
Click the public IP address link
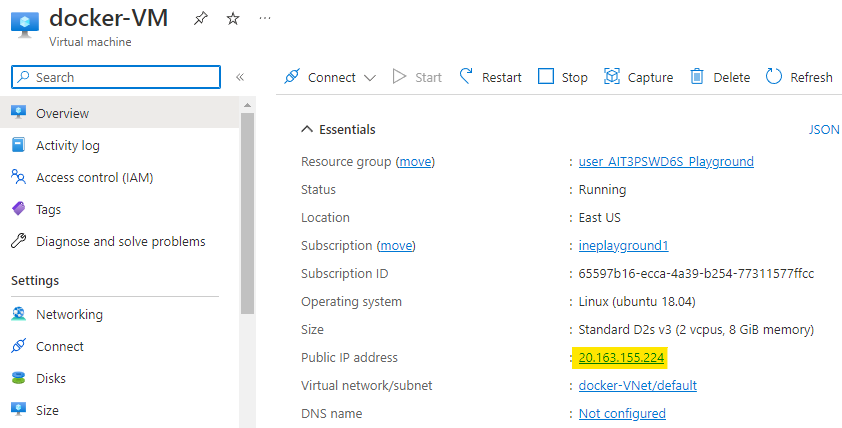pyautogui.click(x=621, y=358)
